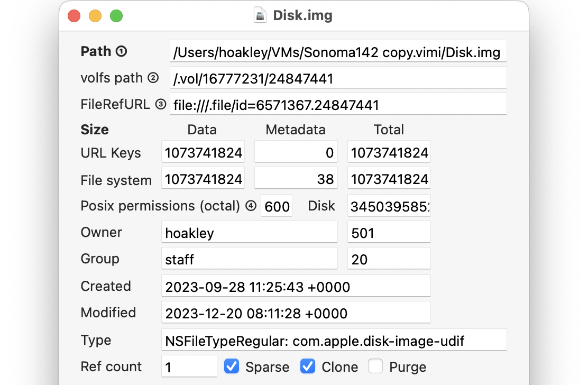Click the "Ref count" label
The height and width of the screenshot is (385, 588).
112,366
